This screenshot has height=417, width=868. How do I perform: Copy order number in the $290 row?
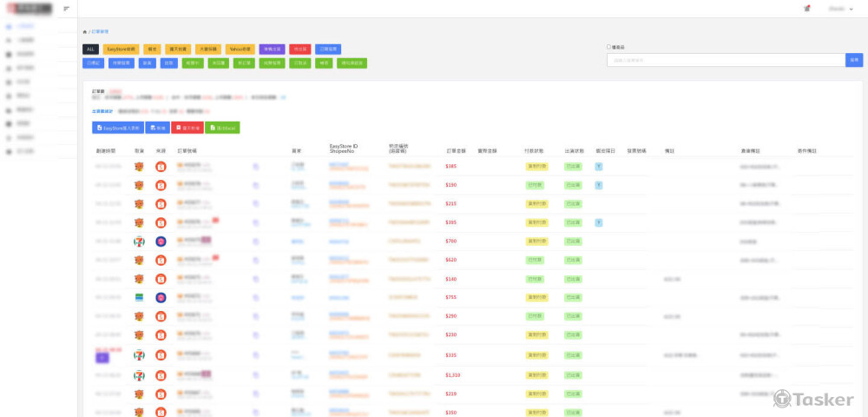pos(256,316)
